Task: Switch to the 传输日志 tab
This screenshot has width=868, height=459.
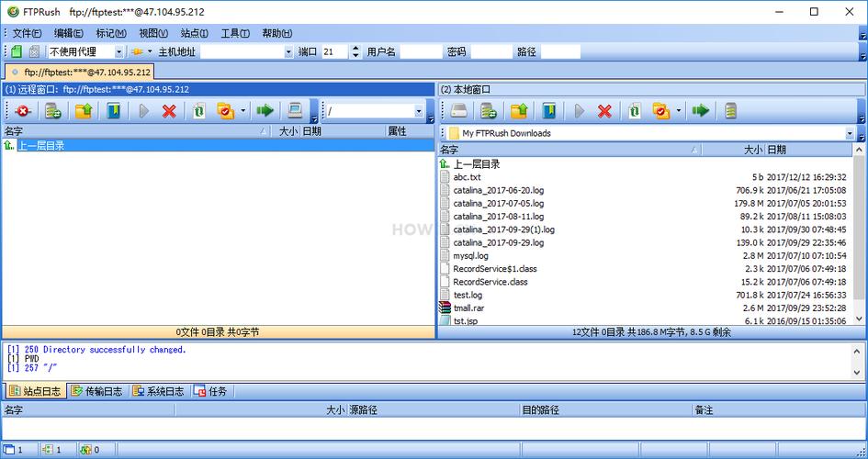Action: pyautogui.click(x=96, y=391)
